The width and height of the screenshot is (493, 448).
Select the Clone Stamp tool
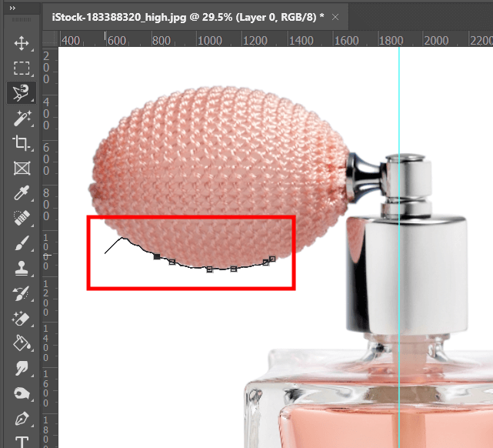pos(22,268)
